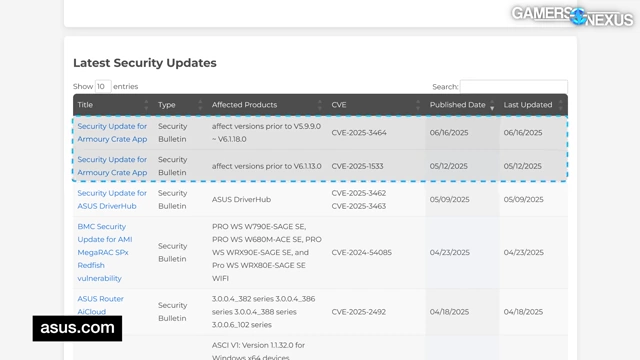
Task: Open Security Update for ASUS DriverHub link
Action: click(112, 200)
